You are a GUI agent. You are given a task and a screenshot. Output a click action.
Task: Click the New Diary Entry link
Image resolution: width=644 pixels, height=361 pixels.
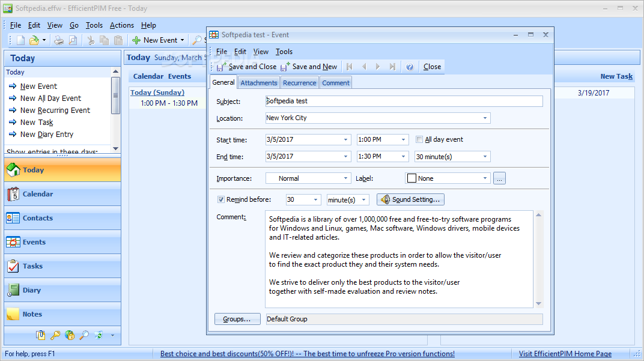pyautogui.click(x=47, y=135)
